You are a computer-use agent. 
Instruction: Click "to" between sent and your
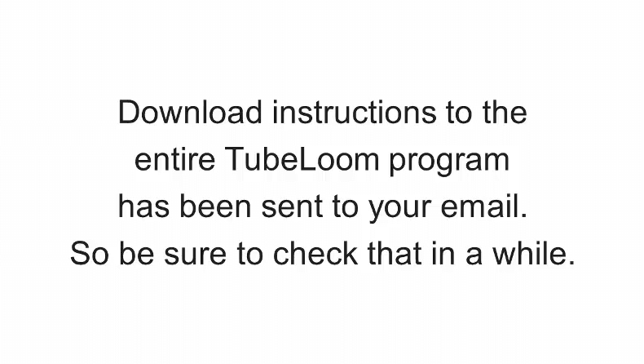(345, 207)
